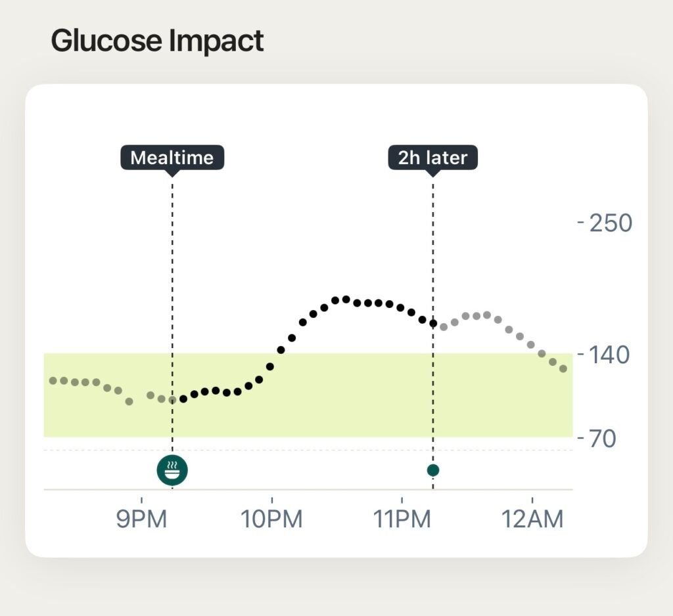673x616 pixels.
Task: Click the 9PM time axis label
Action: (x=140, y=519)
